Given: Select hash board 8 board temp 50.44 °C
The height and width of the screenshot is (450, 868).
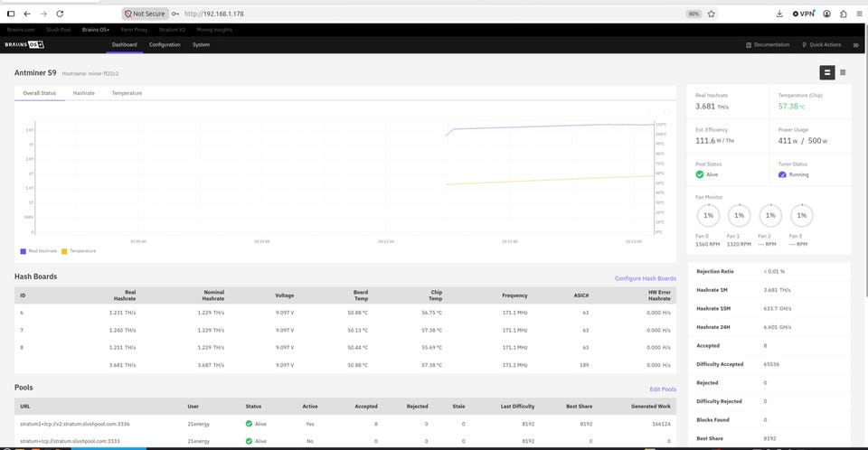Looking at the screenshot, I should (x=358, y=348).
